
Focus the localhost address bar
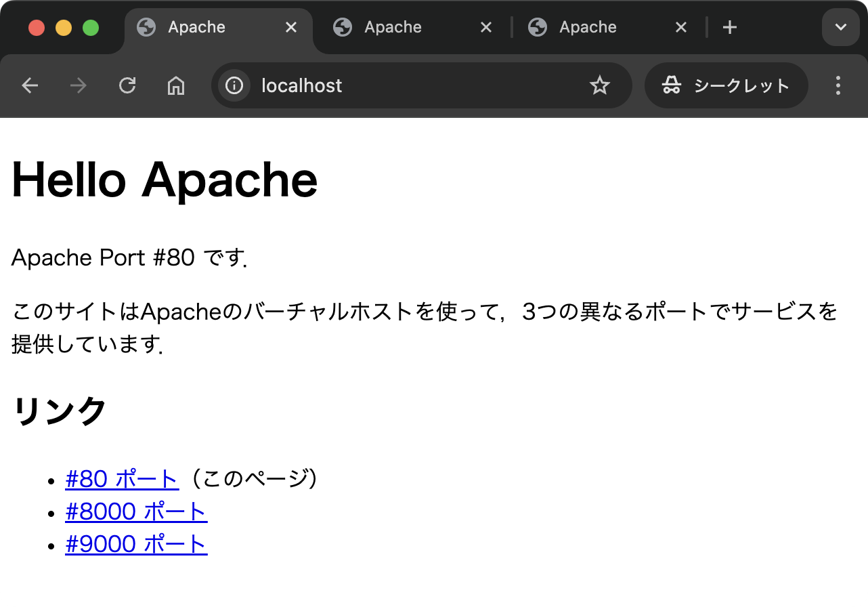[406, 85]
